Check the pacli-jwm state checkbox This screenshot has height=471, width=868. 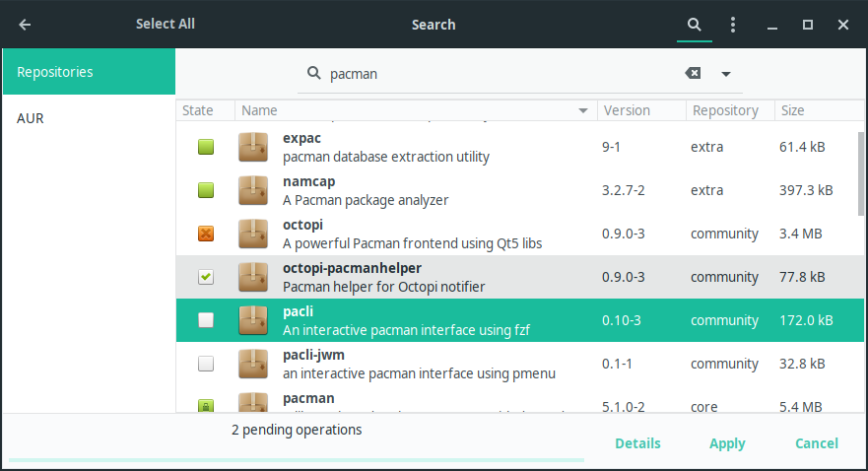coord(206,364)
